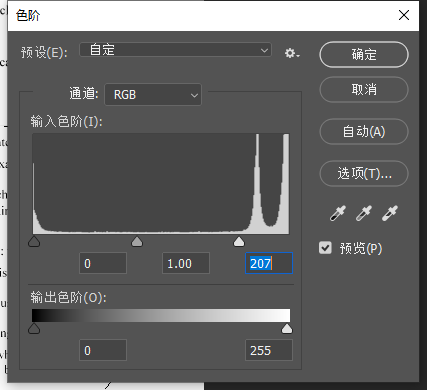Select the white point eyedropper
The image size is (427, 390).
390,213
